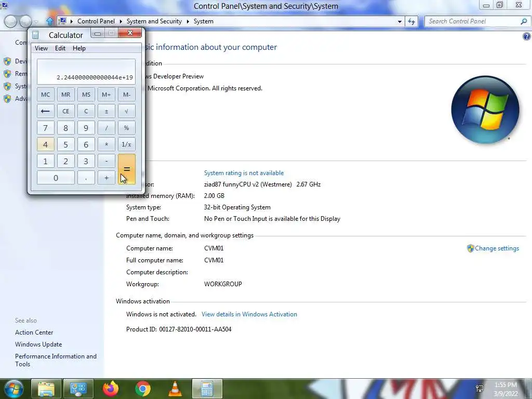The image size is (532, 399).
Task: Click the System breadcrumb segment
Action: click(204, 21)
